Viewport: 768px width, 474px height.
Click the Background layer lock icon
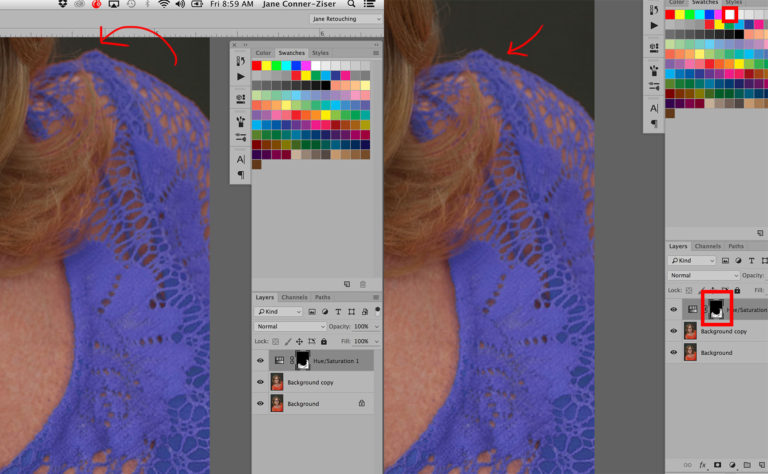click(x=361, y=403)
